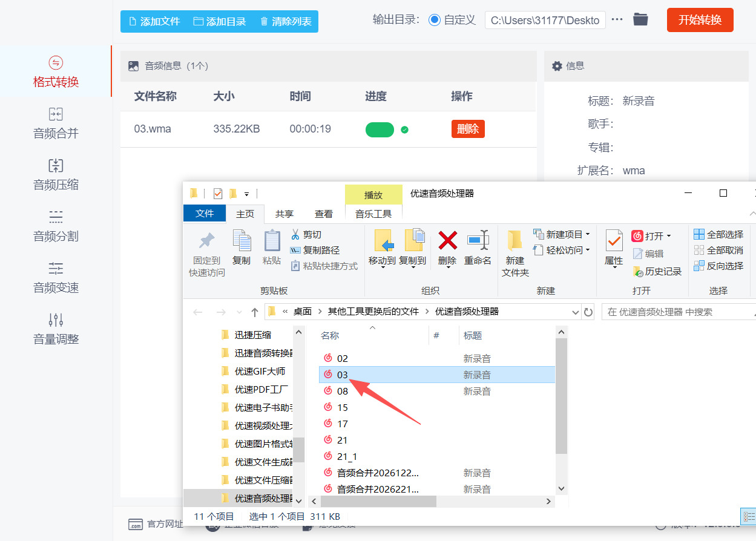The image size is (756, 541).
Task: Select the 自定义 output directory radio button
Action: coord(434,20)
